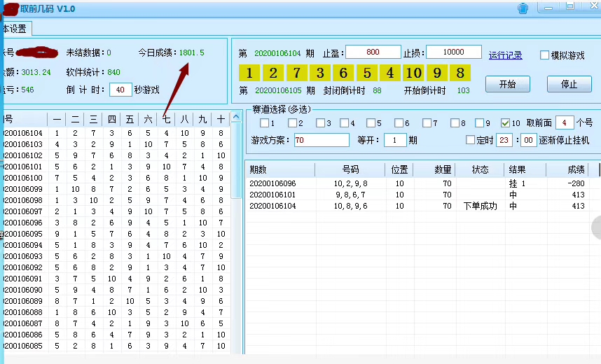Click the 游戏方案 field with 70
Screen dimensions: 601x364
322,140
